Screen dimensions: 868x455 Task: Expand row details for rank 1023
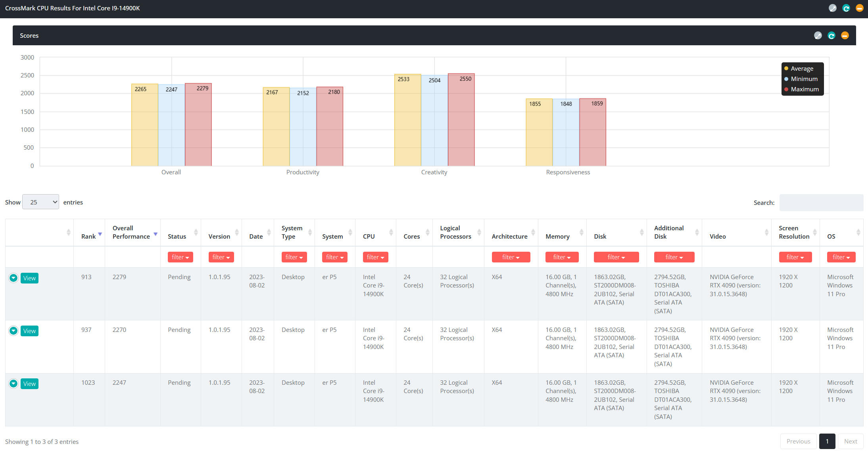(13, 384)
